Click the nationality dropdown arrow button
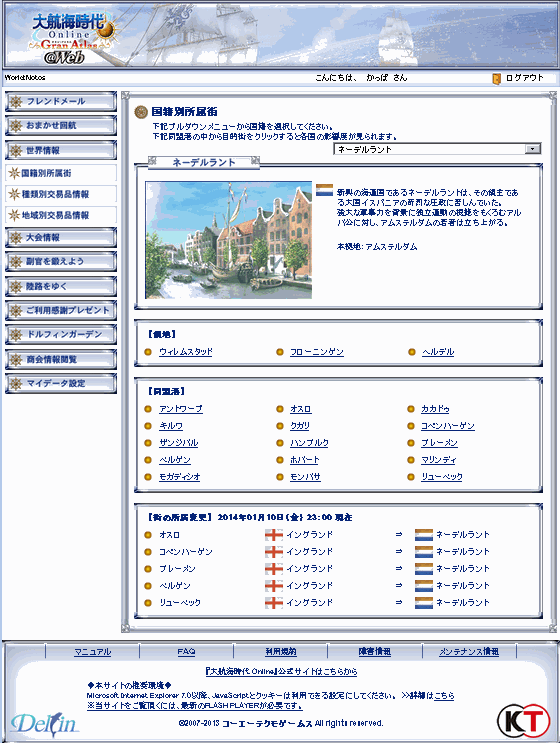Viewport: 560px width, 743px height. click(533, 149)
